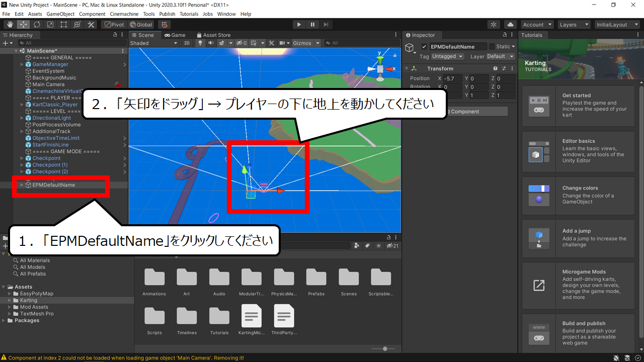
Task: Open the File menu
Action: tap(7, 14)
